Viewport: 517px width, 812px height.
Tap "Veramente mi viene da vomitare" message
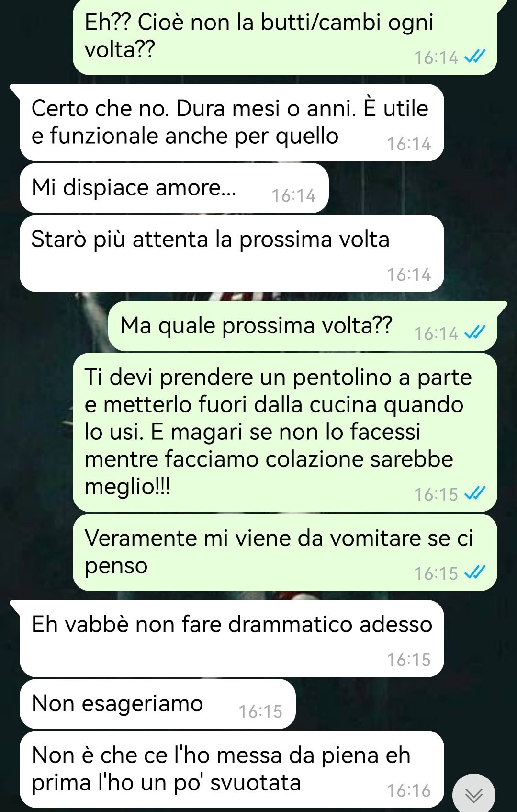point(285,552)
